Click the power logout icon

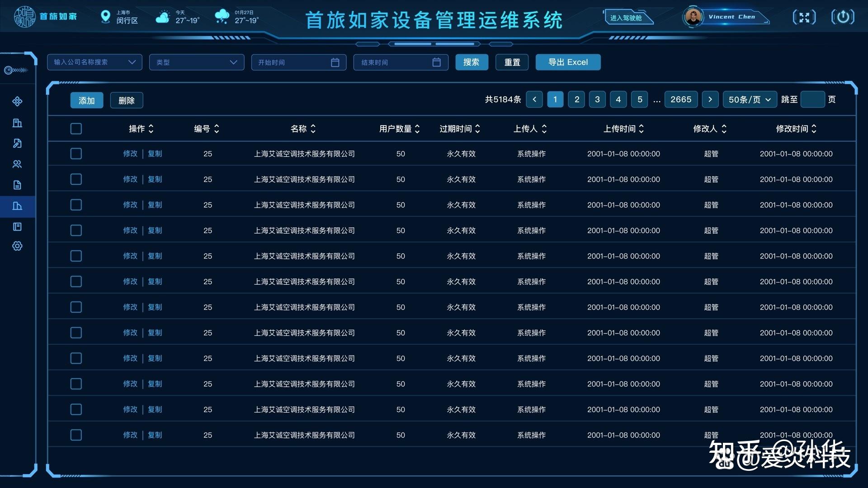(x=843, y=17)
